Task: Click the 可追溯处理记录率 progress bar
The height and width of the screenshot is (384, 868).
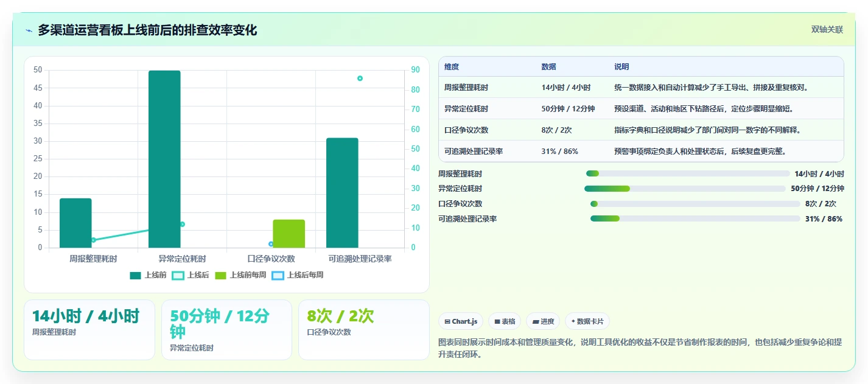Action: 695,218
